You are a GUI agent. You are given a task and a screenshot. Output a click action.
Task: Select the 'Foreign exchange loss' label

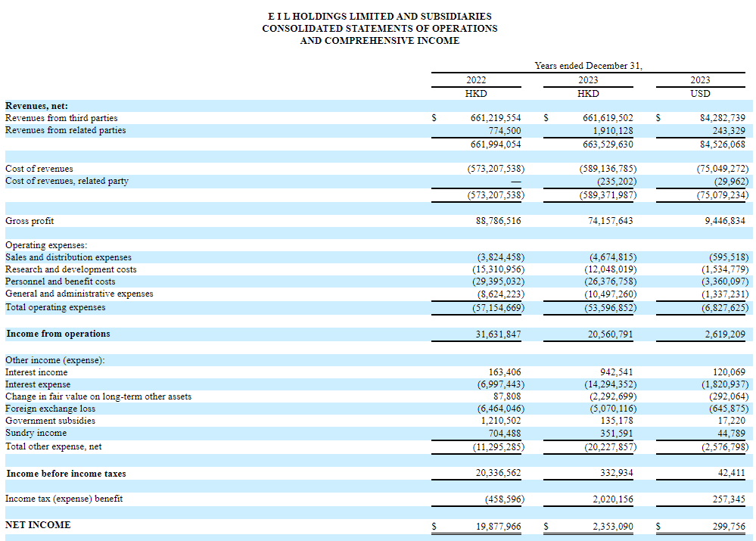pos(50,409)
